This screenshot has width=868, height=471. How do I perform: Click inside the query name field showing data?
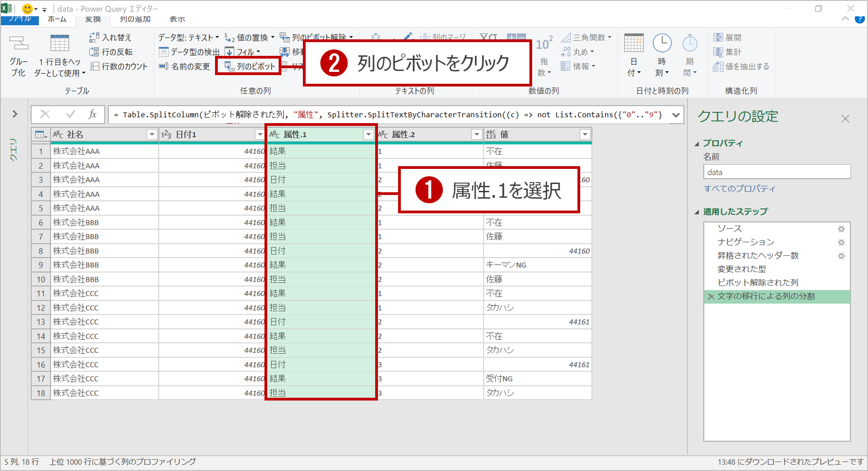776,172
